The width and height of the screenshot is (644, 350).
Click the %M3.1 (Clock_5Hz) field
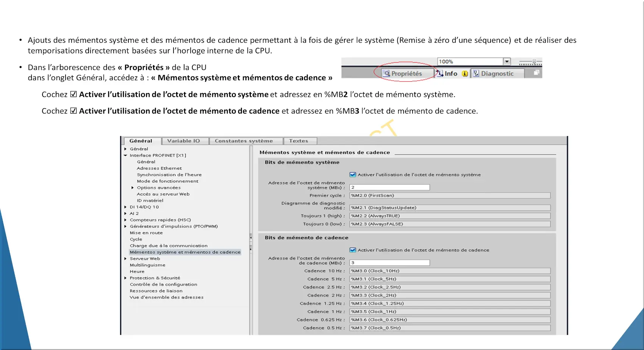coord(450,279)
